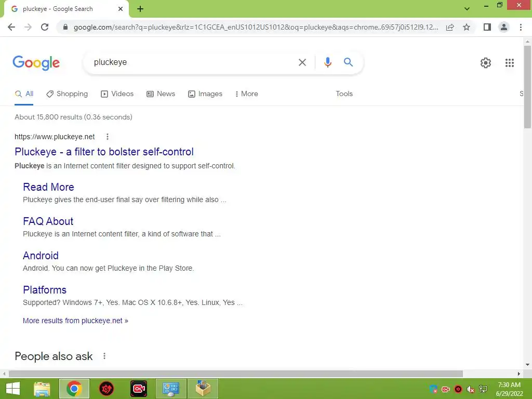
Task: Open the share page icon in address bar
Action: (450, 27)
